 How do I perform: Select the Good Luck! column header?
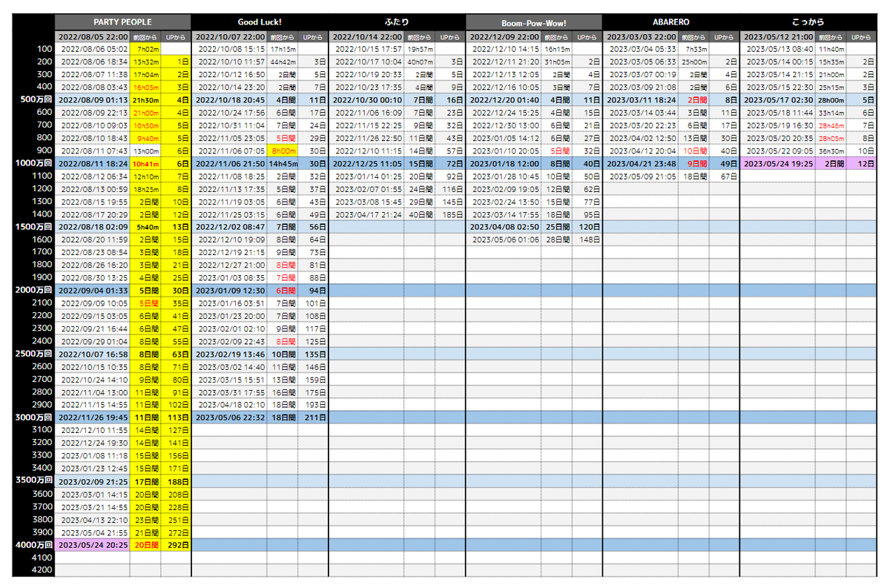point(260,22)
